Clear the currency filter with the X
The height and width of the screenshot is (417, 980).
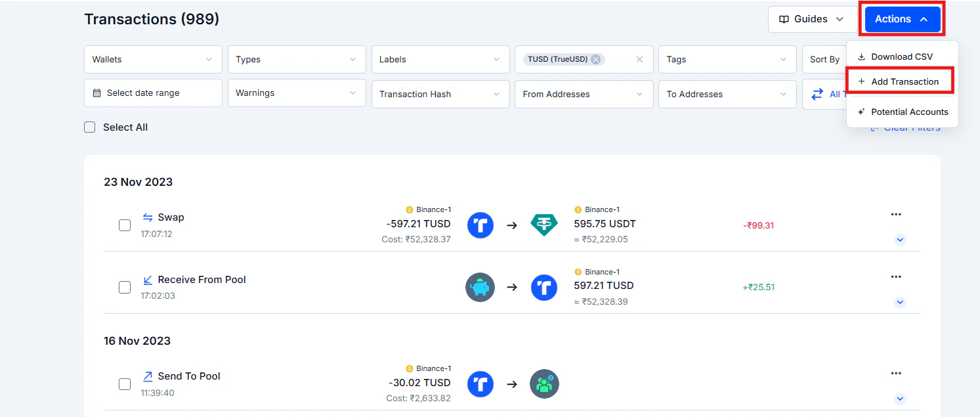tap(640, 59)
